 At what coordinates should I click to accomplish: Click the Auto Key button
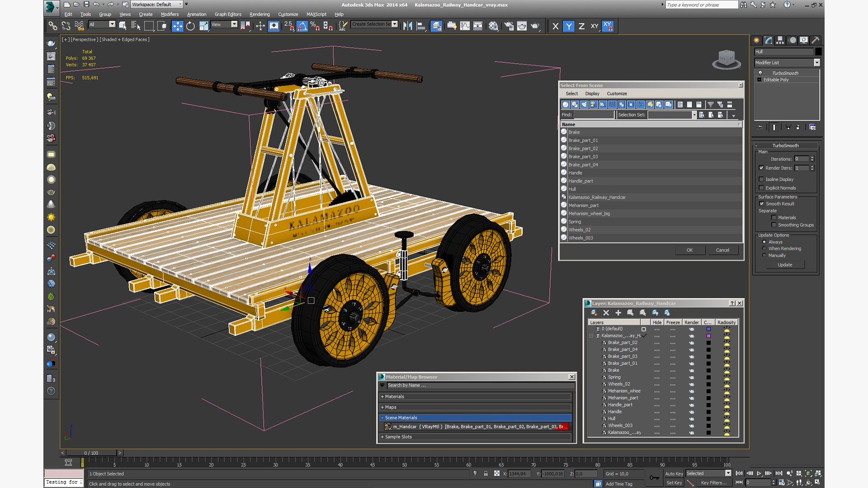674,474
